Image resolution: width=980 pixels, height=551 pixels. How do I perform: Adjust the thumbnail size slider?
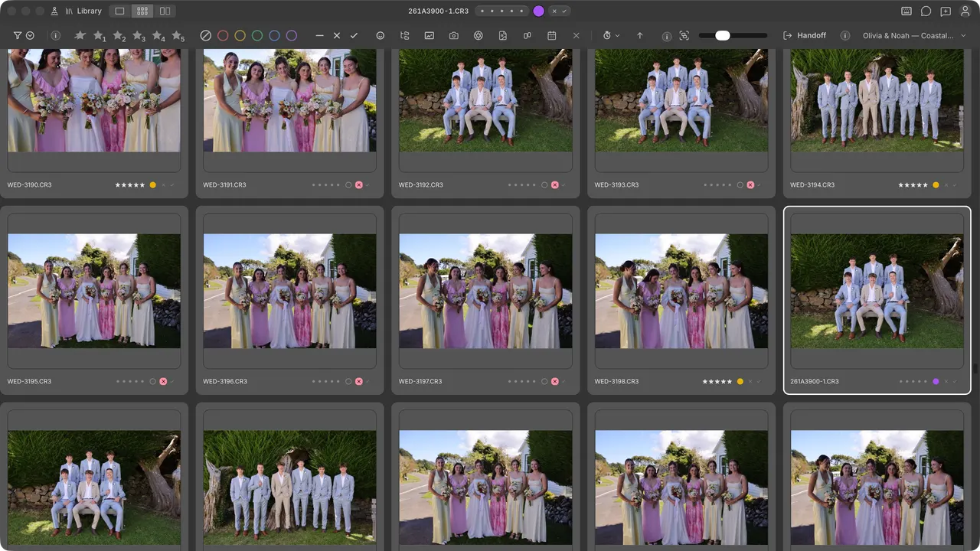click(x=733, y=35)
